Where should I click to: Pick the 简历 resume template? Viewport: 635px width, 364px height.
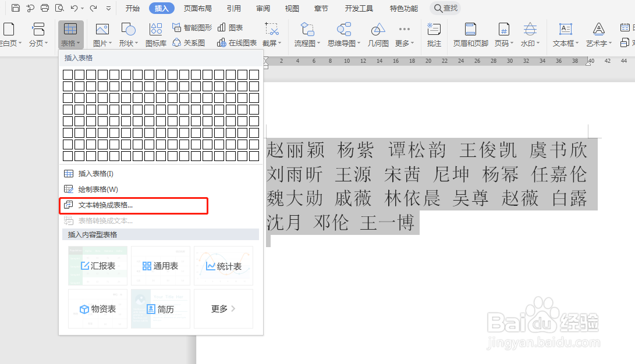pos(161,309)
